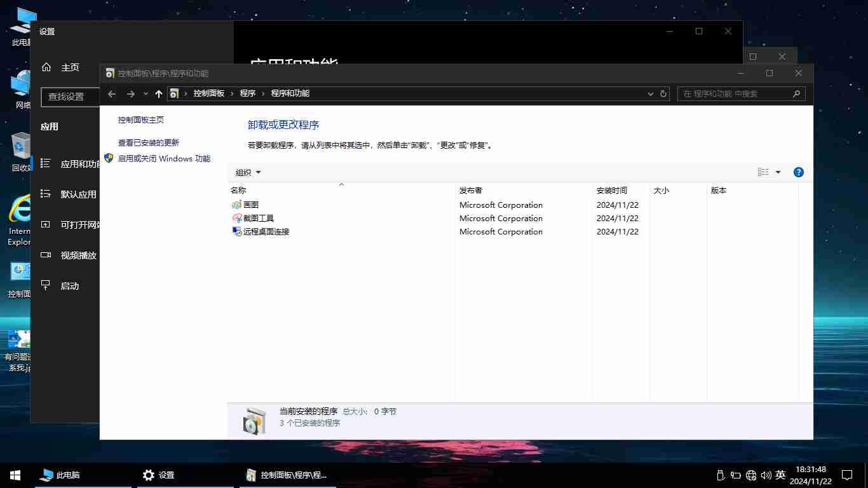Open 控制面板主页 link
Viewport: 868px width, 488px height.
coord(140,120)
